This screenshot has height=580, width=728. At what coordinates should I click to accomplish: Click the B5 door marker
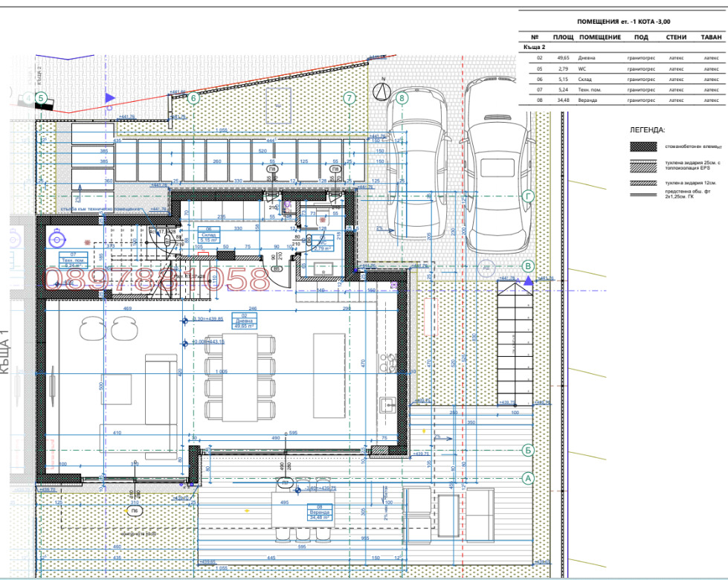click(277, 268)
